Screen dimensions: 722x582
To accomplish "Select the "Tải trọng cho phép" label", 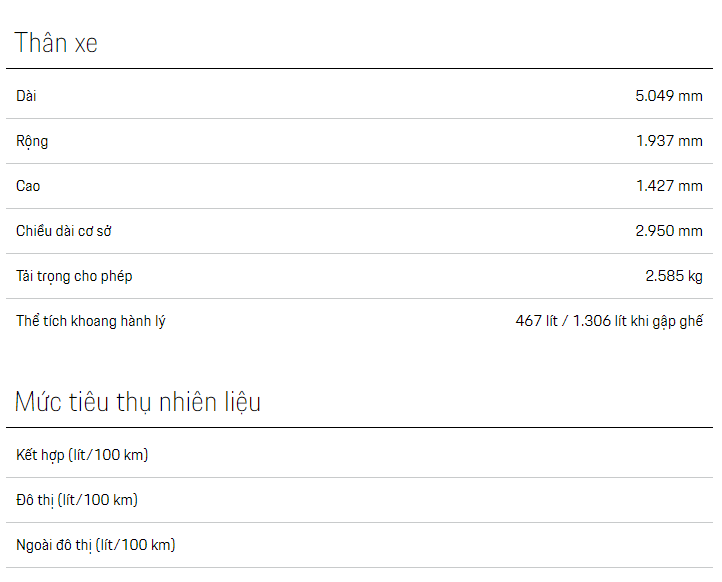I will click(x=74, y=276).
